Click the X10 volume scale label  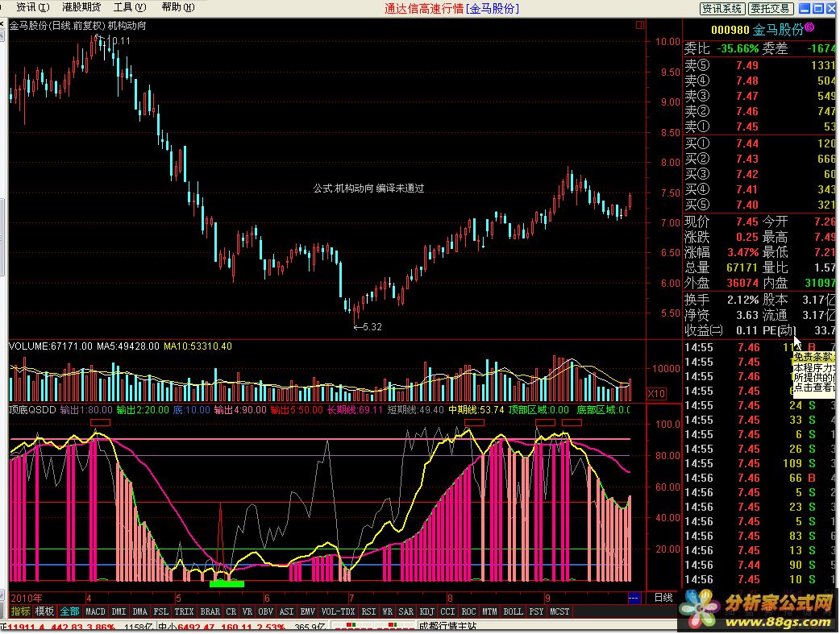pyautogui.click(x=657, y=394)
